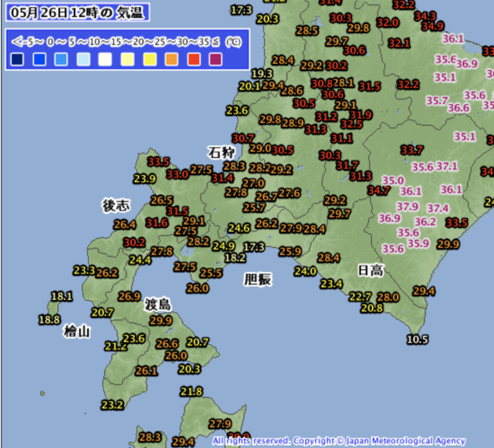Click the 日高 region label

pos(370,270)
